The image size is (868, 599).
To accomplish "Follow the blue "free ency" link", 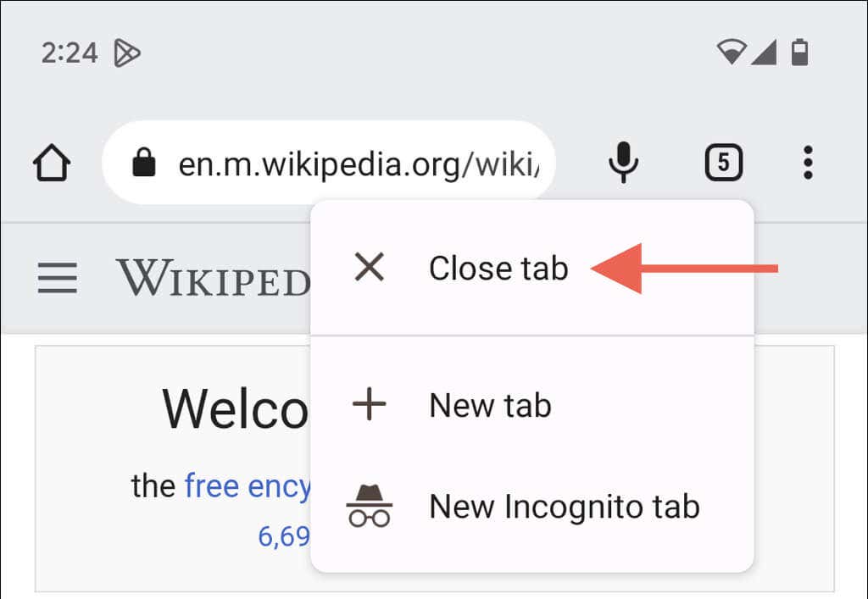I will tap(248, 486).
